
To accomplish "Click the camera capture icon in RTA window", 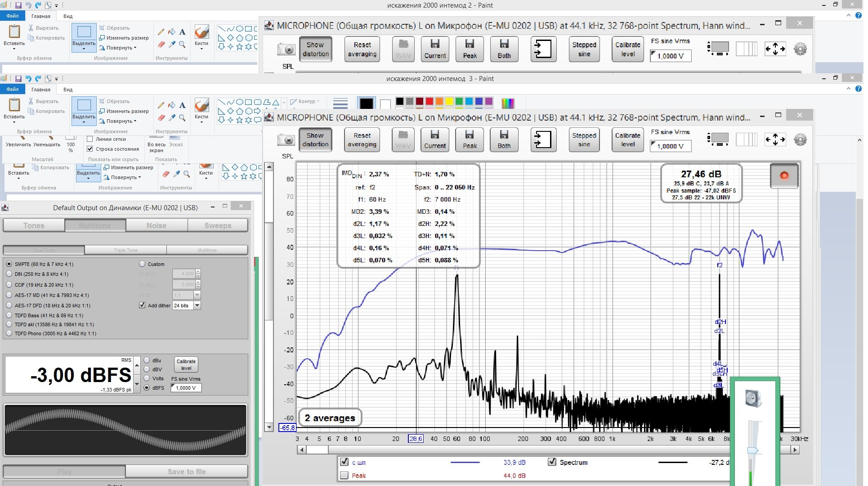I will click(286, 140).
